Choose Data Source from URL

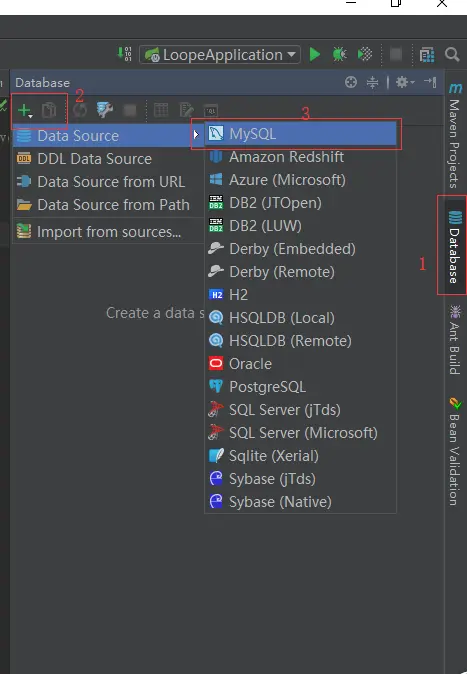(x=109, y=181)
